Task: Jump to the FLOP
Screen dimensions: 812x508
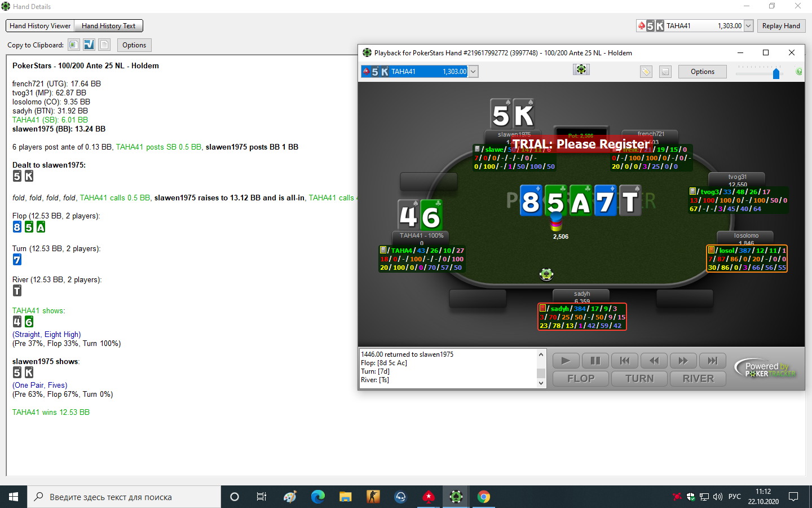Action: pos(581,379)
